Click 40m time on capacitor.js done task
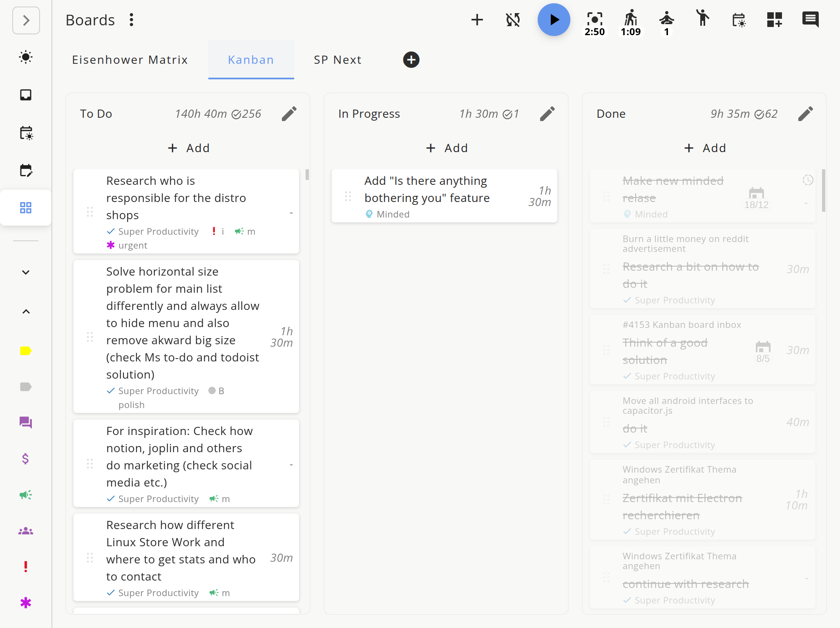 point(798,422)
